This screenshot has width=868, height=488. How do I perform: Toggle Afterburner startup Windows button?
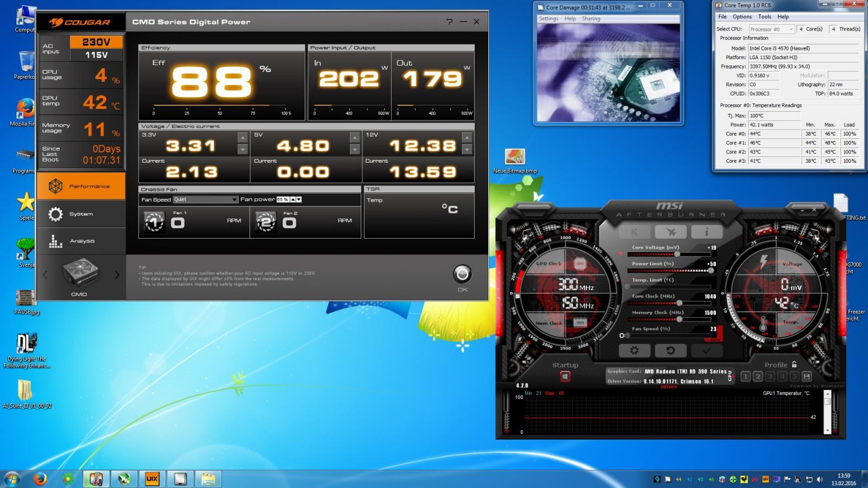pos(565,376)
